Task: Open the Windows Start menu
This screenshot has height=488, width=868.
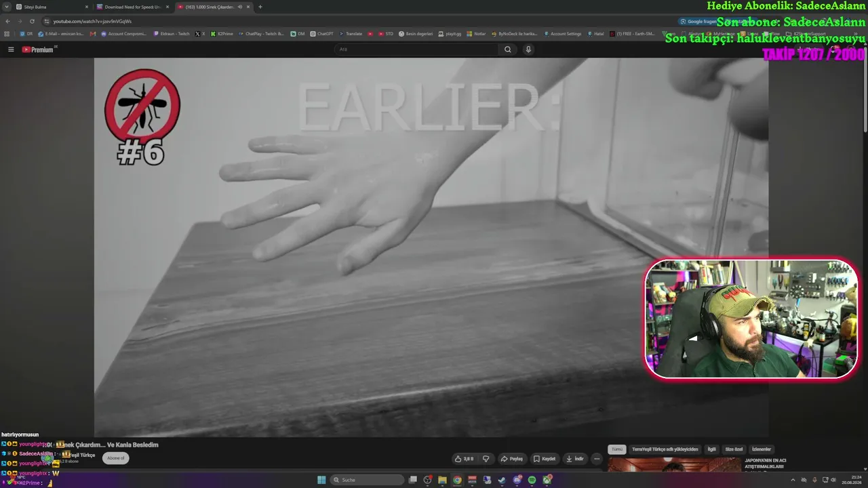Action: pyautogui.click(x=321, y=480)
